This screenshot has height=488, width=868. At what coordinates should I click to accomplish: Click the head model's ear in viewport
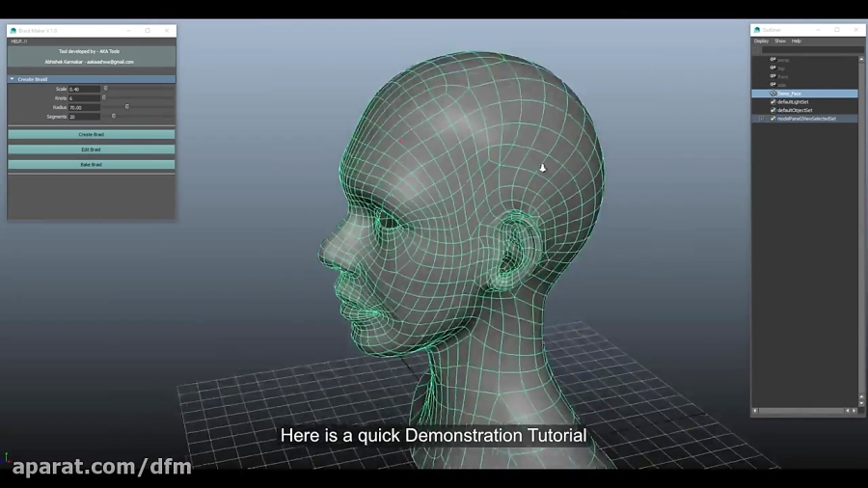click(x=513, y=252)
